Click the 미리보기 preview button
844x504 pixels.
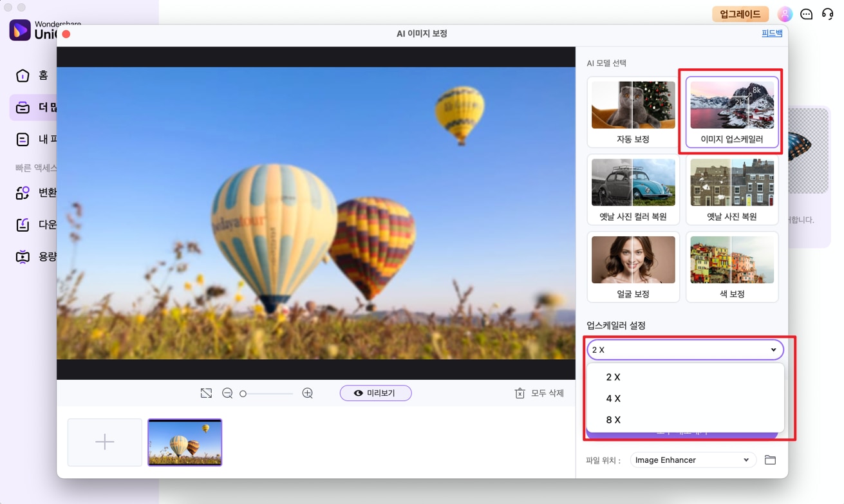pyautogui.click(x=375, y=393)
